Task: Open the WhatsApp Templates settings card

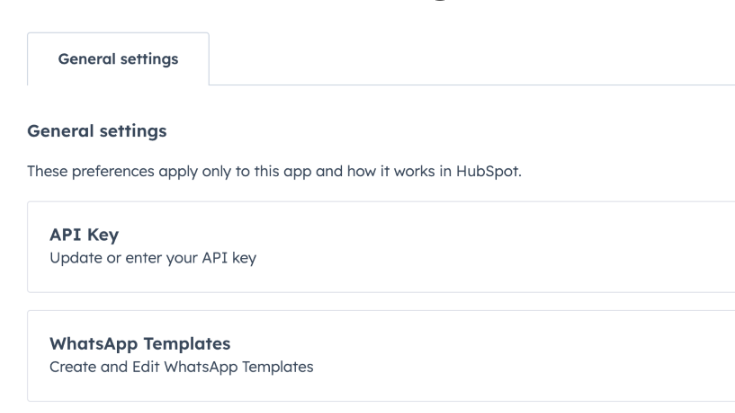Action: (x=380, y=356)
